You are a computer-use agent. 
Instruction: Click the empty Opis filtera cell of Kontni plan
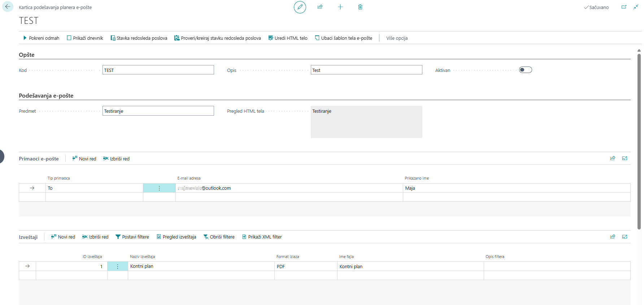557,266
